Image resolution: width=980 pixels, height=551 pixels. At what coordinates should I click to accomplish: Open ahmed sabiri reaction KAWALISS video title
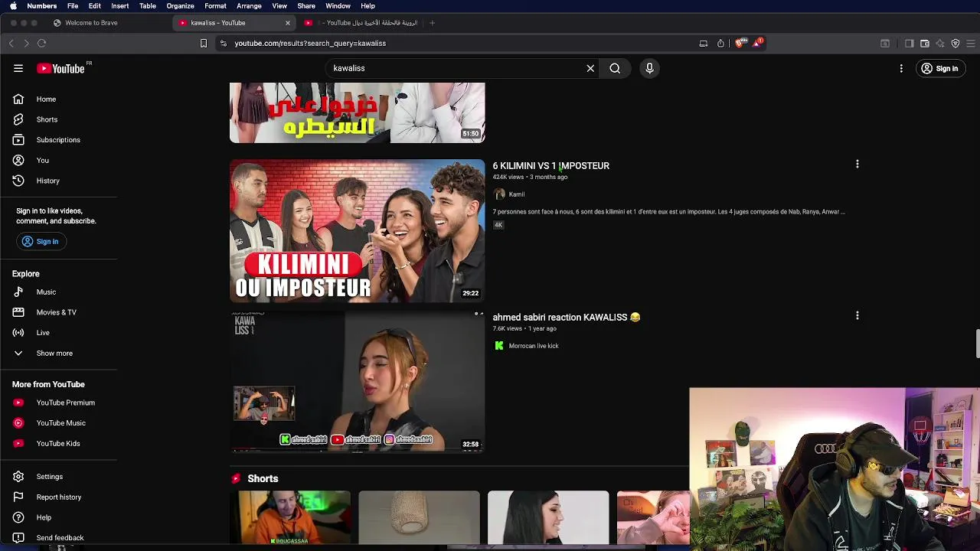pyautogui.click(x=566, y=317)
